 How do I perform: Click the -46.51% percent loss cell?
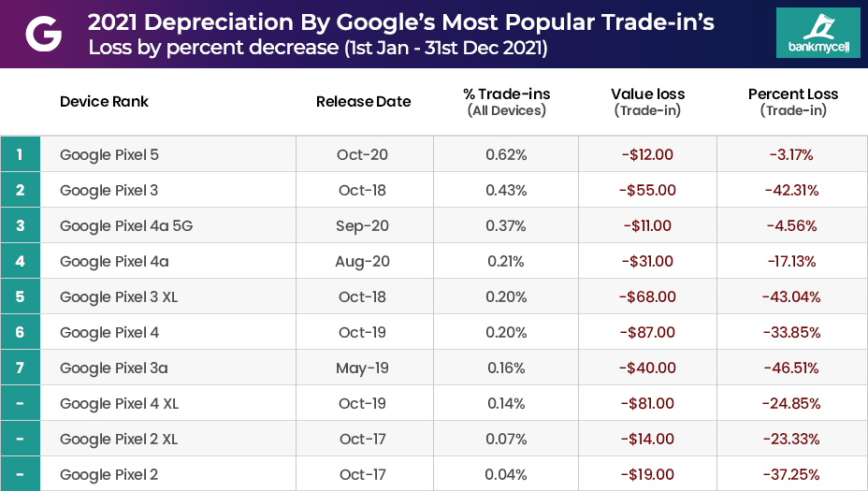791,368
